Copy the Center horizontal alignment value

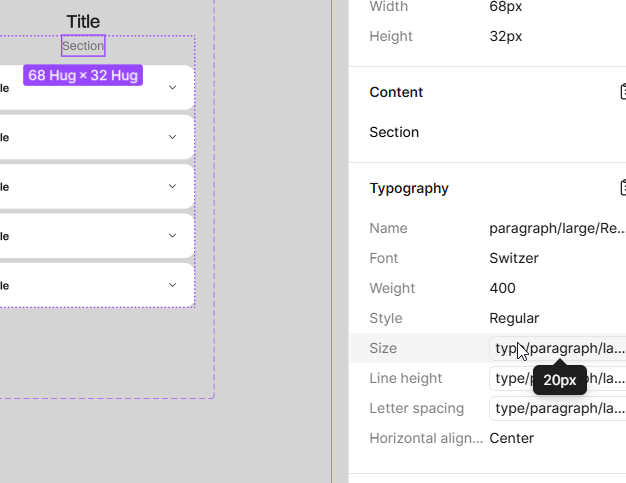coord(512,438)
